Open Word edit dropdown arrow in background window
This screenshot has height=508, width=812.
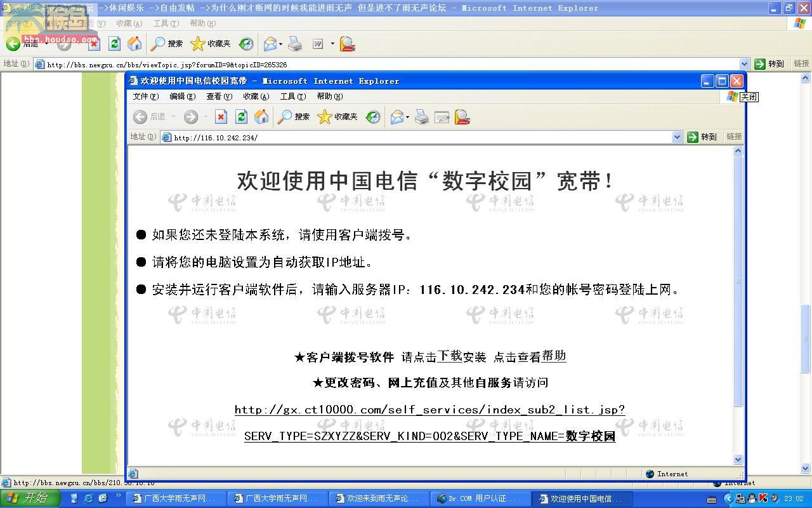pyautogui.click(x=332, y=44)
